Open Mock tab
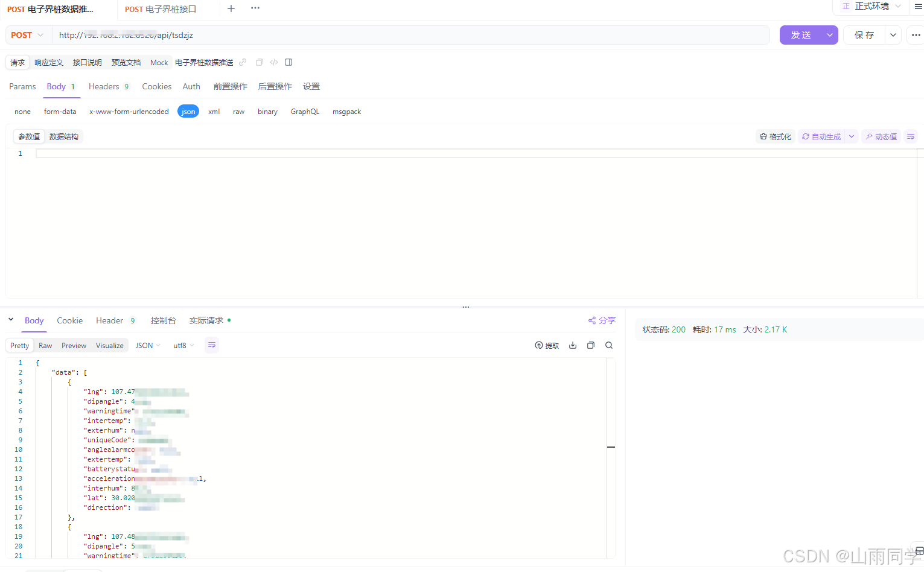This screenshot has width=924, height=572. coord(159,62)
